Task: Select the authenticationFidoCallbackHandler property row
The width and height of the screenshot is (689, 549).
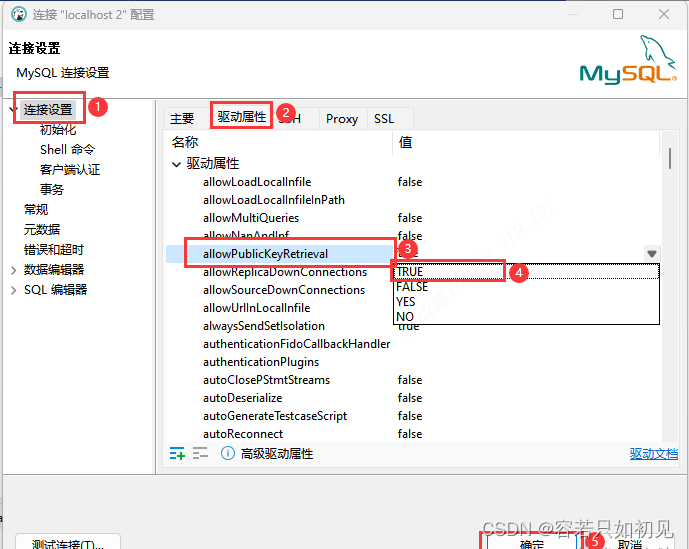Action: (x=412, y=344)
